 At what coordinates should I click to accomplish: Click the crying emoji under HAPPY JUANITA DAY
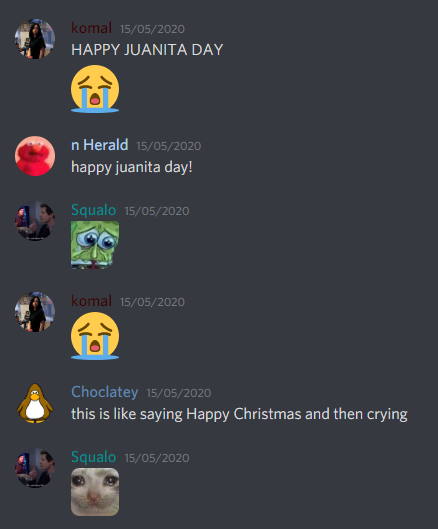(95, 89)
